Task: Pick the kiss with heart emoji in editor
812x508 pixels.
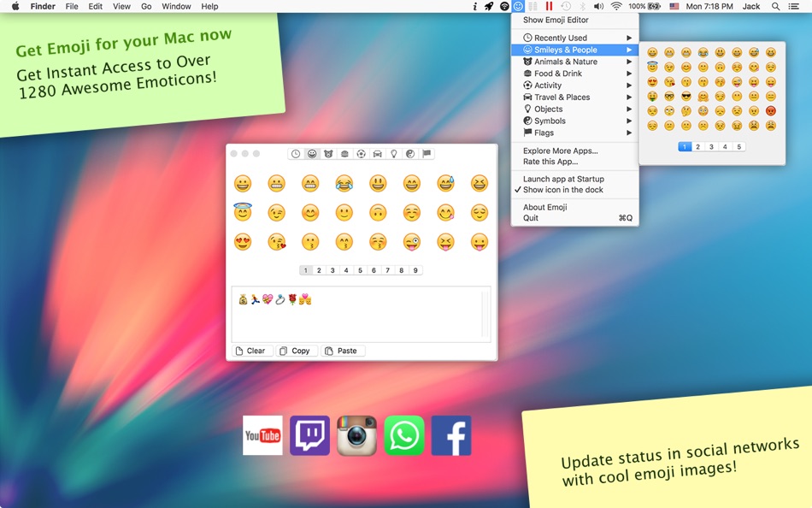Action: point(277,242)
